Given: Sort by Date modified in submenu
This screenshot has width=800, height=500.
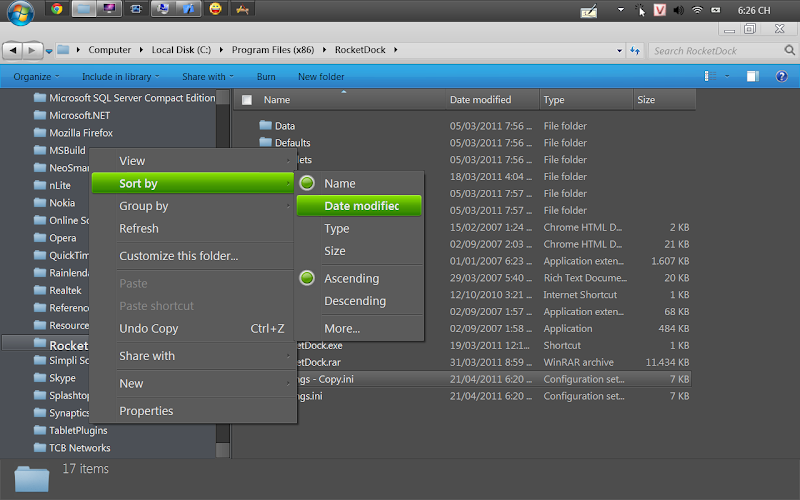Looking at the screenshot, I should point(359,206).
